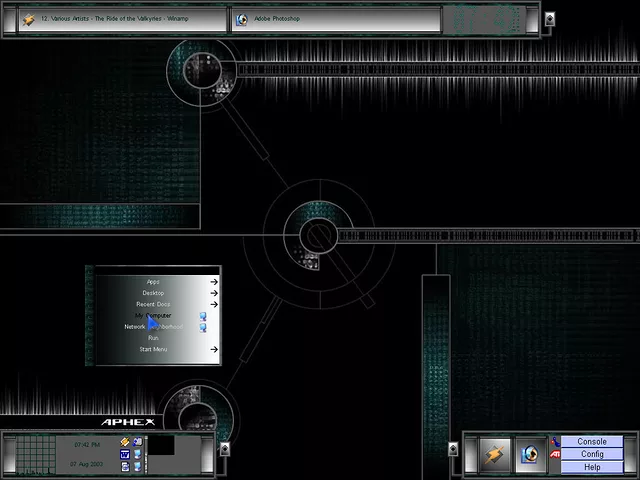640x480 pixels.
Task: Expand the Start Menu submenu arrow
Action: click(x=213, y=349)
